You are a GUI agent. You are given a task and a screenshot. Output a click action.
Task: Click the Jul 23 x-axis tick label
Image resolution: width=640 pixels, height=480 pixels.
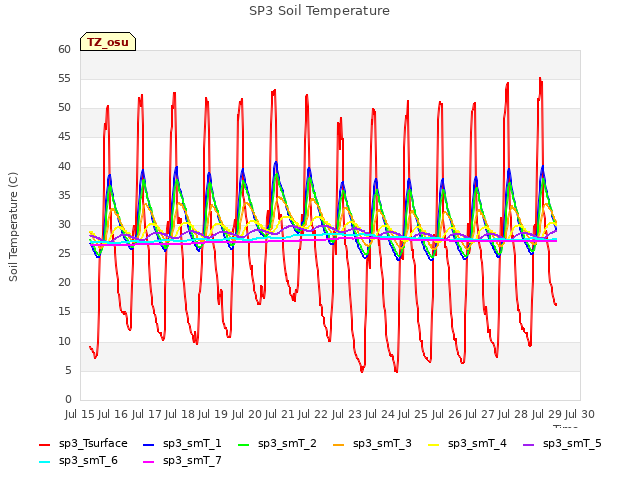pyautogui.click(x=347, y=414)
